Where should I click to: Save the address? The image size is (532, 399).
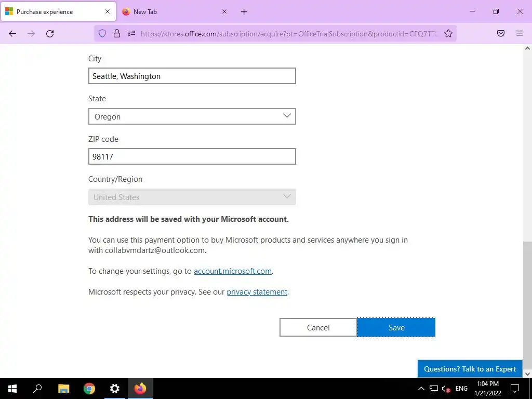pyautogui.click(x=396, y=327)
